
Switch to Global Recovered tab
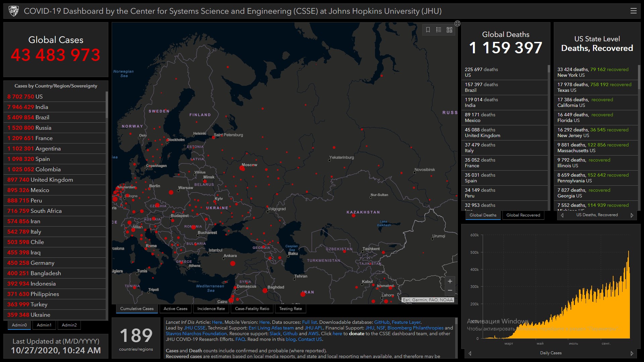click(x=523, y=215)
